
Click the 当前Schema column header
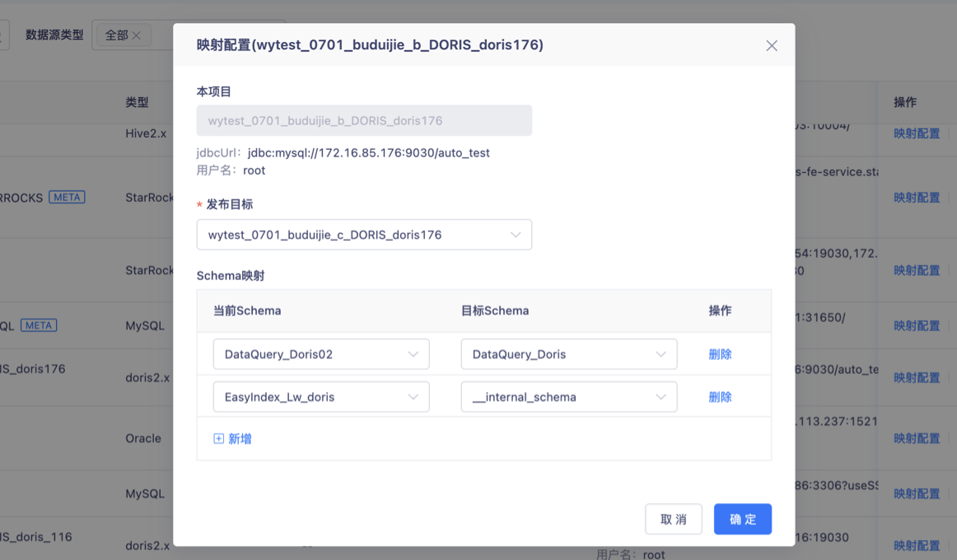tap(247, 310)
